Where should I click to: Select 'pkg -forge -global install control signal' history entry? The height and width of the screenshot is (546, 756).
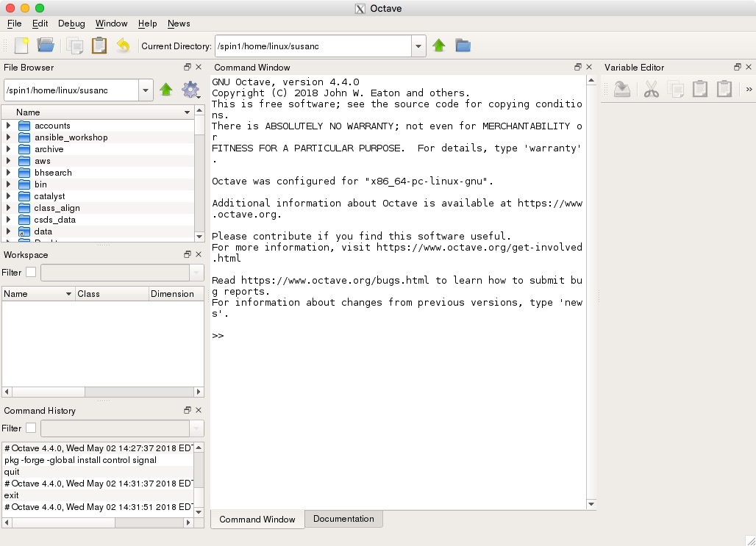pos(81,460)
